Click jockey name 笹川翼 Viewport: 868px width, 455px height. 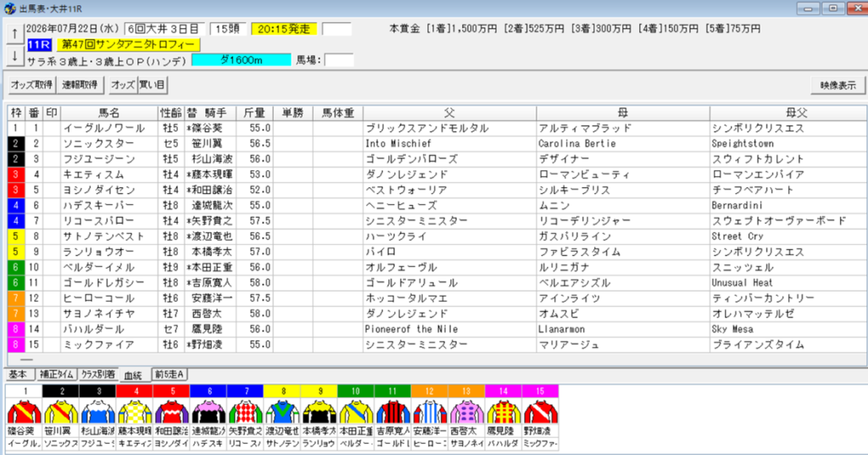click(207, 143)
